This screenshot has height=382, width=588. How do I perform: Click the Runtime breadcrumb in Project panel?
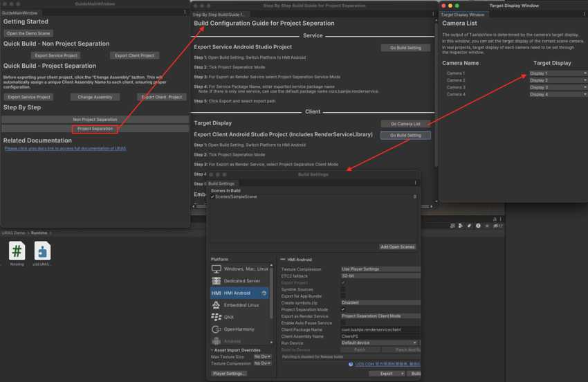pos(39,233)
